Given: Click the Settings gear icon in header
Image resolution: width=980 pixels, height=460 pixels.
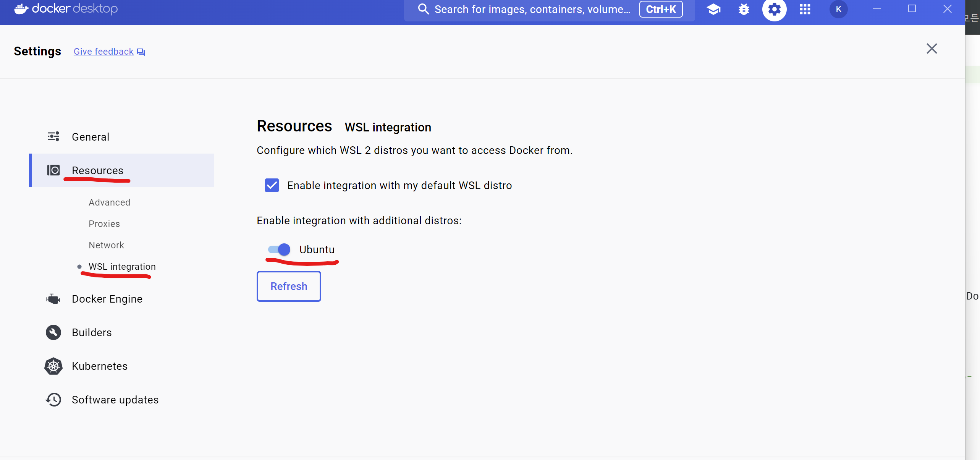Looking at the screenshot, I should point(774,9).
